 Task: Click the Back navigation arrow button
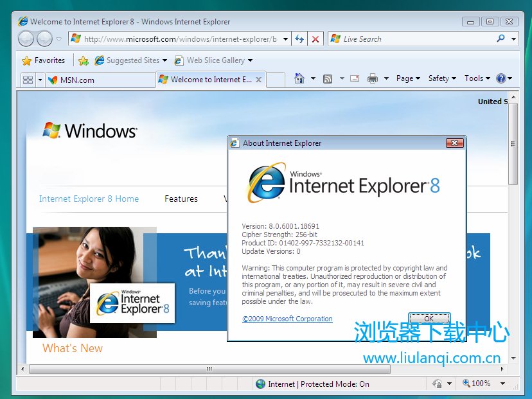point(26,39)
